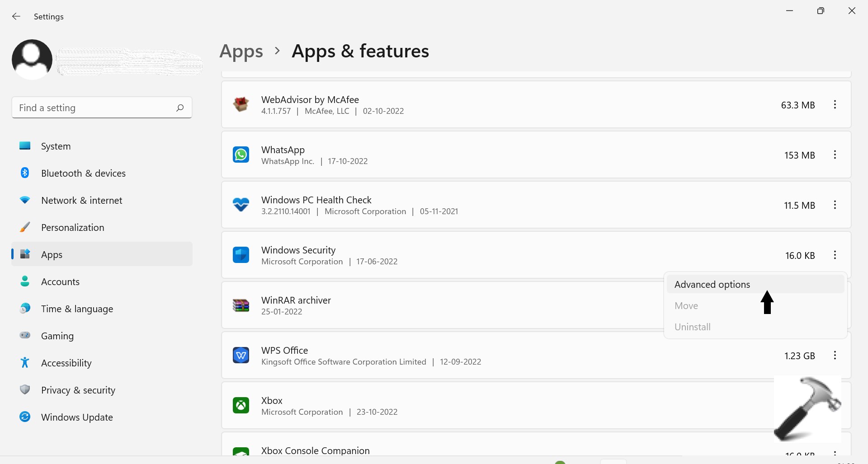This screenshot has width=868, height=464.
Task: Select Advanced options in context menu
Action: pos(712,285)
